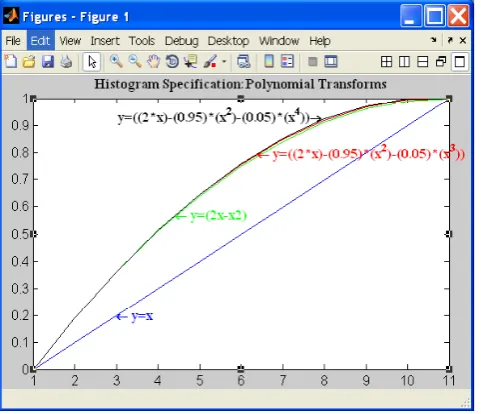This screenshot has height=414, width=481.
Task: Maximize the Figures window
Action: [x=435, y=16]
